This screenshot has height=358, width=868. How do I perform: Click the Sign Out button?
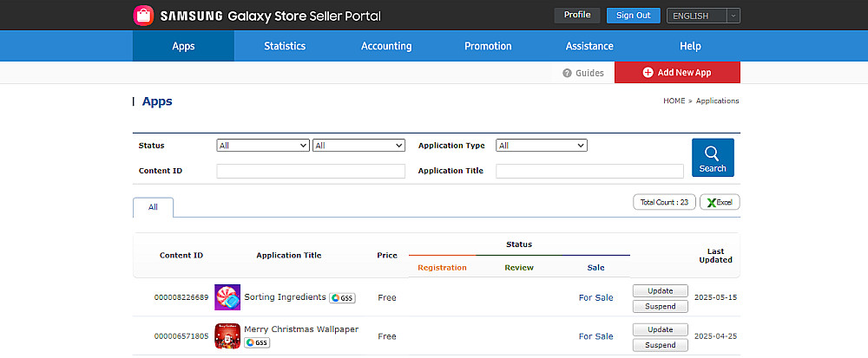click(634, 16)
